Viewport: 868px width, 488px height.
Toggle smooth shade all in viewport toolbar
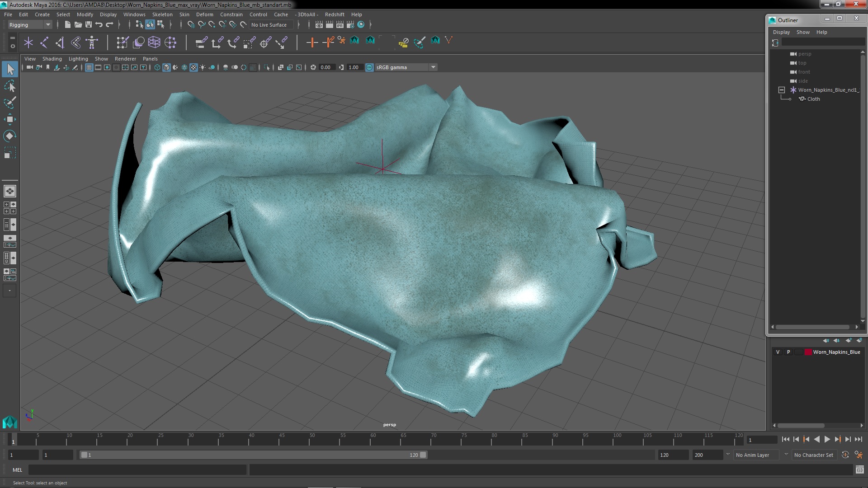coord(166,67)
